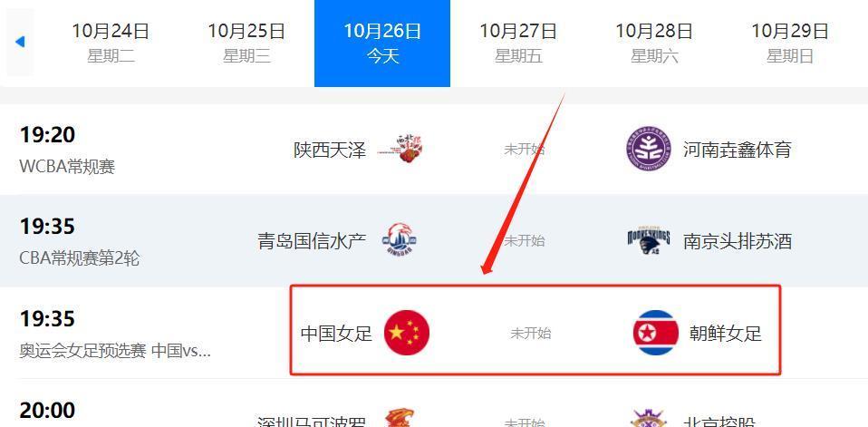Open the CBA常规赛第2轮 match label
This screenshot has width=868, height=427.
pyautogui.click(x=79, y=258)
